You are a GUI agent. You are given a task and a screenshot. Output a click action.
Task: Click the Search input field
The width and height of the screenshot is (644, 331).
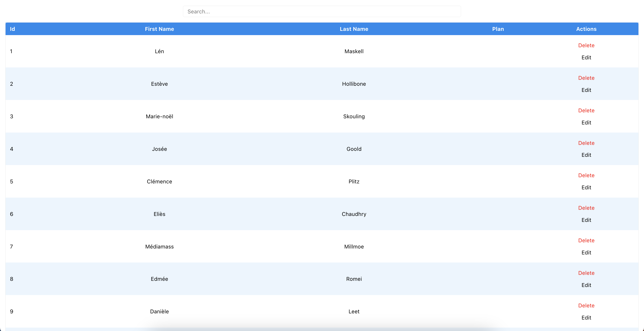click(322, 11)
